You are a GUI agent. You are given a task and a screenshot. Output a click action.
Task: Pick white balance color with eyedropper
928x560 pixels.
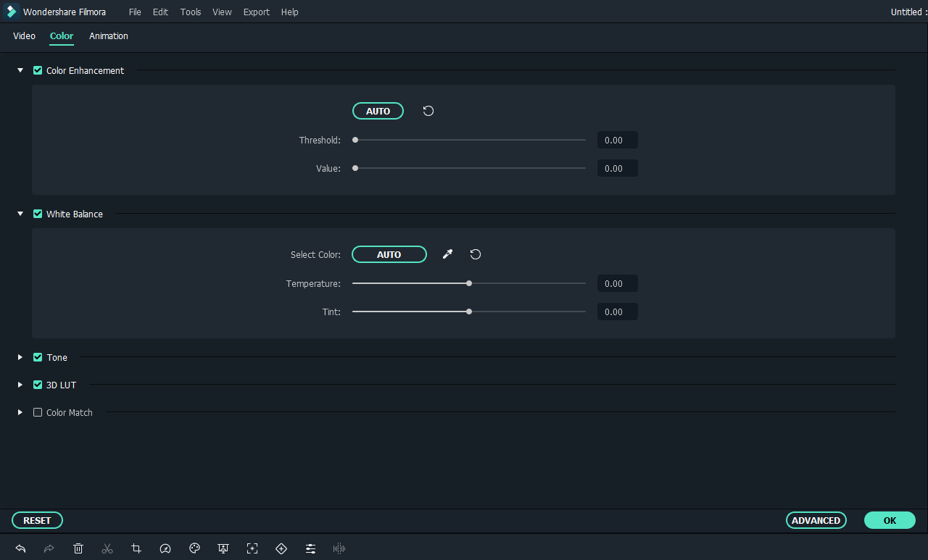pos(447,254)
